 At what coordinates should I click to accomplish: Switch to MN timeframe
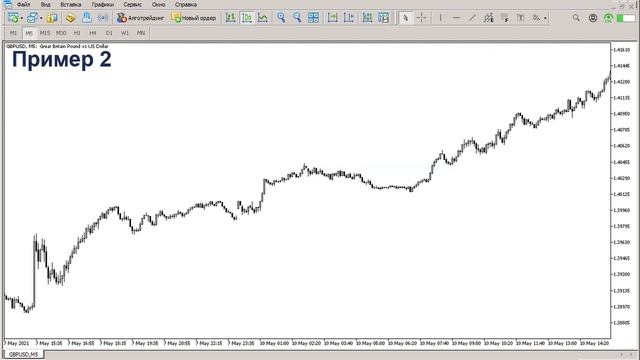pyautogui.click(x=141, y=33)
